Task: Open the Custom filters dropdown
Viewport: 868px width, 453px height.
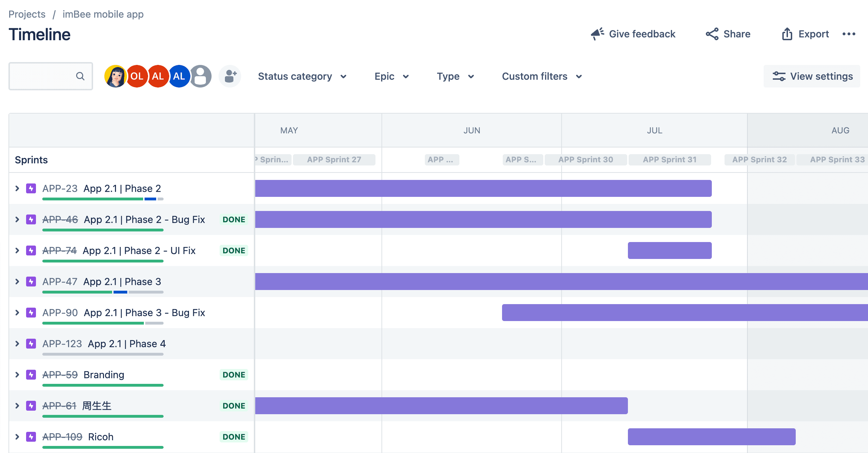Action: (x=542, y=76)
